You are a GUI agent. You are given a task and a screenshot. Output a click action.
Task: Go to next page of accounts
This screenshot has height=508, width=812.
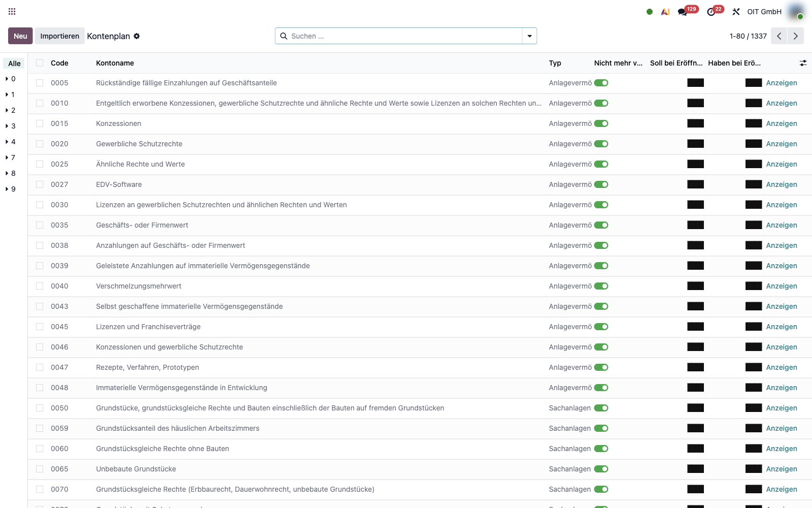point(796,36)
